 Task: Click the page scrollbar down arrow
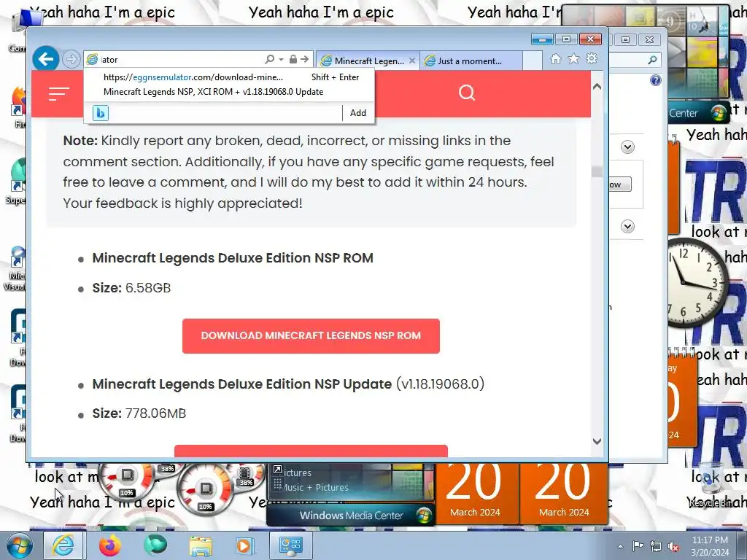pos(597,441)
